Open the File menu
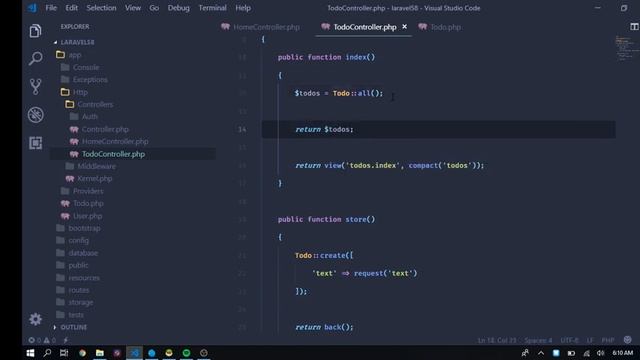 [51, 8]
